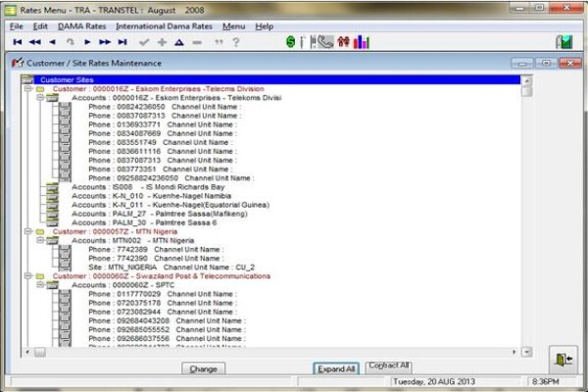Image resolution: width=588 pixels, height=392 pixels.
Task: Click the horizontal scrollbar thumb
Action: click(40, 352)
